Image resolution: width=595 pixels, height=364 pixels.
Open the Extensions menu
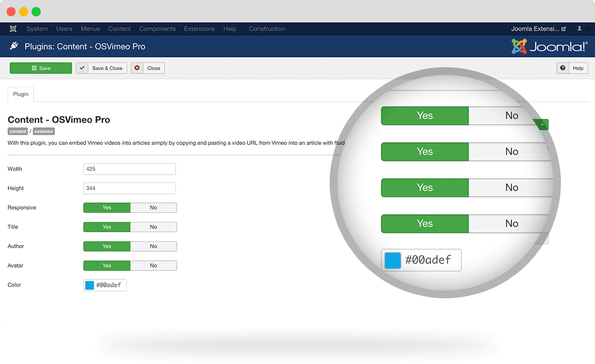click(x=200, y=29)
